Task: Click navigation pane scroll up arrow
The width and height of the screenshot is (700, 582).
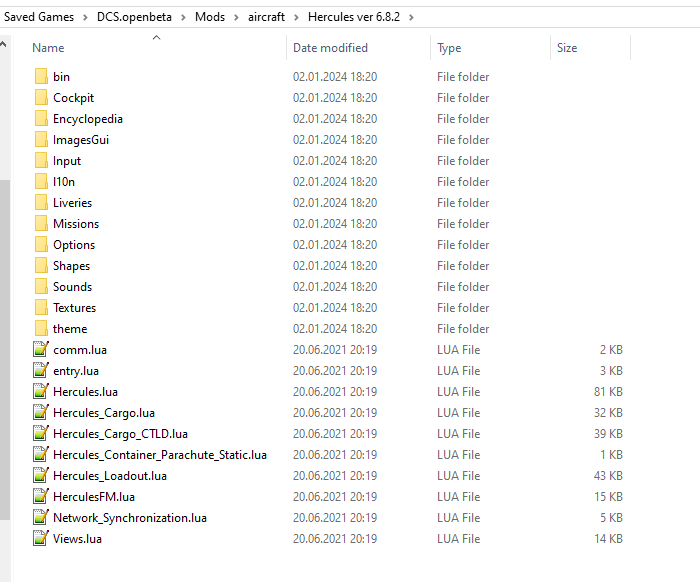Action: tap(3, 44)
